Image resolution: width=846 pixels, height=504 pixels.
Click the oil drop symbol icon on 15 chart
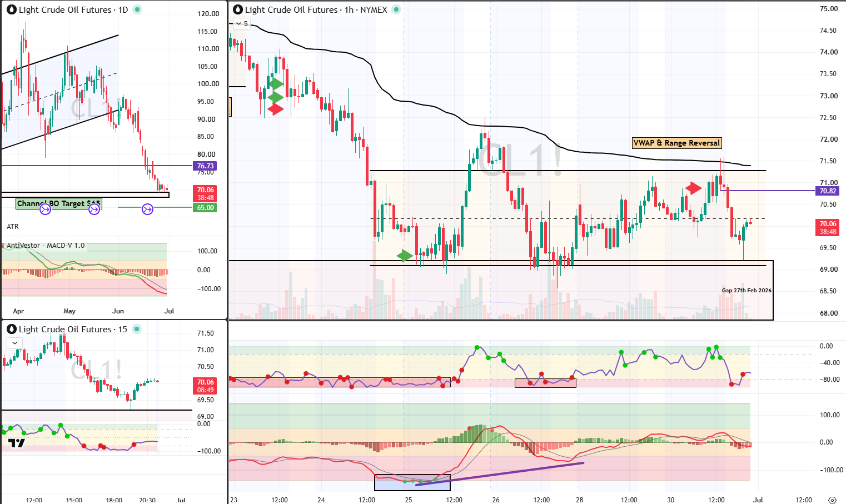click(x=11, y=329)
